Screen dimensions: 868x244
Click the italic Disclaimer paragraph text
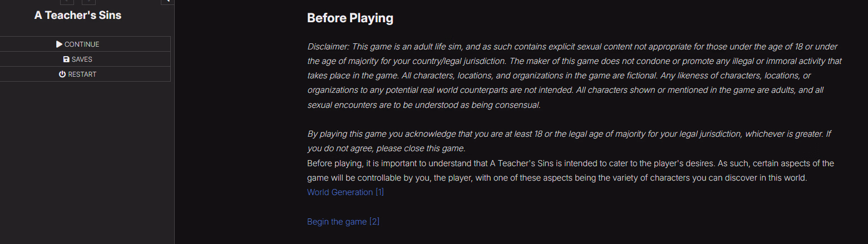(x=574, y=76)
